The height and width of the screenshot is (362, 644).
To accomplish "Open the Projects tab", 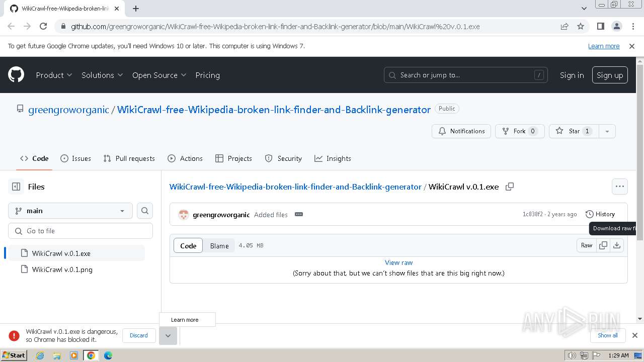I will click(233, 158).
